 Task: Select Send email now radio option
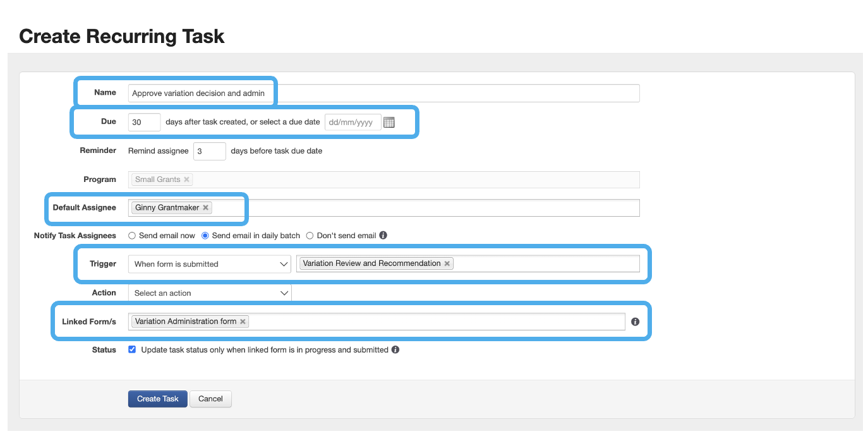132,236
